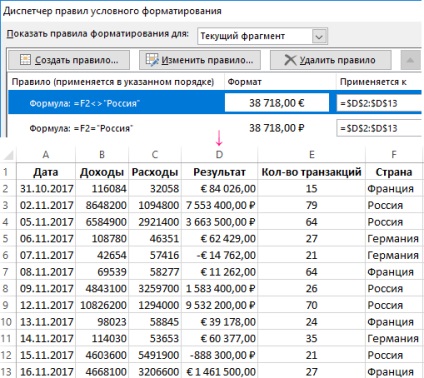Viewport: 424px width, 378px height.
Task: Click the ruble format preview 38 718,00 ₽
Action: 277,128
